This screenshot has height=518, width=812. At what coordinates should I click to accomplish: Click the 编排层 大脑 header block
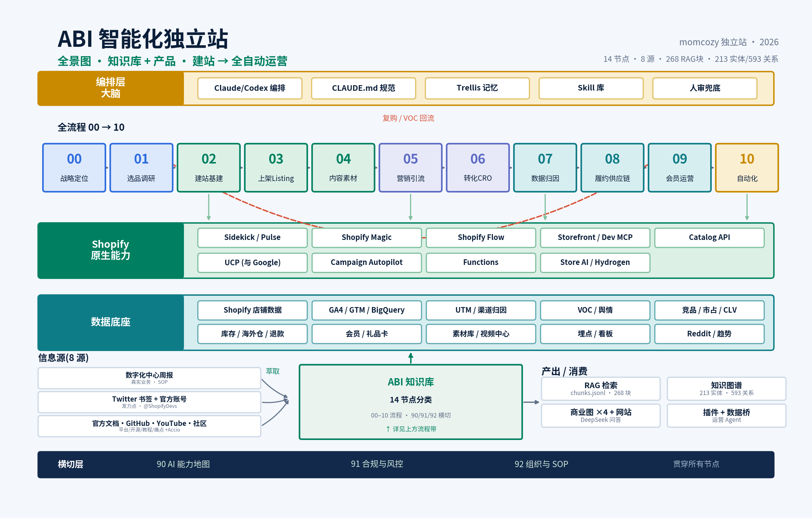point(111,88)
